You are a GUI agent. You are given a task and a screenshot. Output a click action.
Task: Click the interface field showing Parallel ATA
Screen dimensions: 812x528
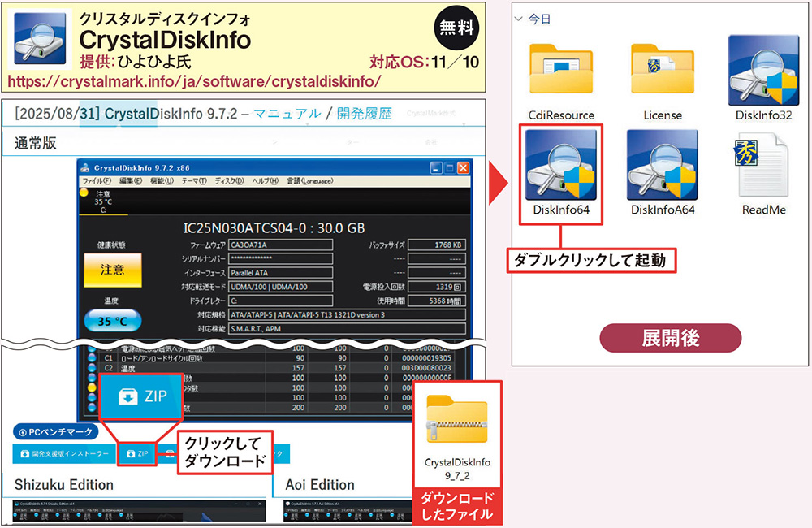281,273
